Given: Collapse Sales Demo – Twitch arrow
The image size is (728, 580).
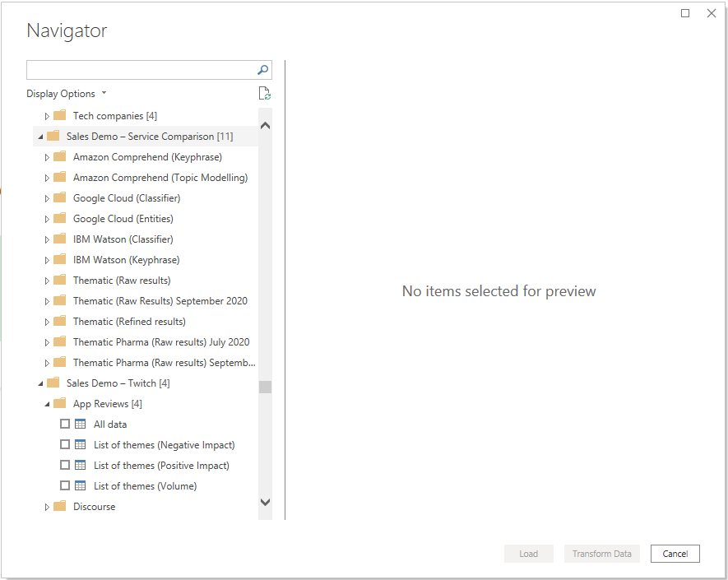Looking at the screenshot, I should pyautogui.click(x=40, y=383).
